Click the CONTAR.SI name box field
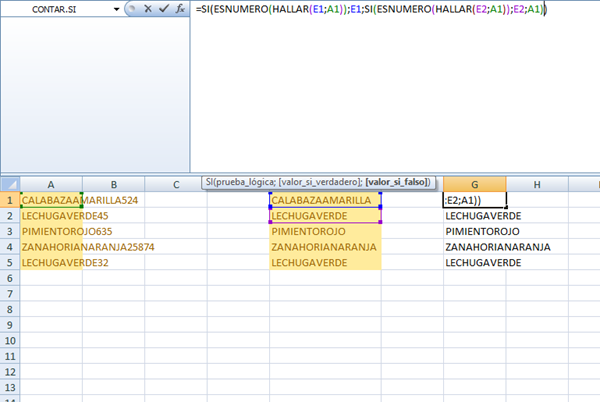The height and width of the screenshot is (402, 600). (60, 8)
